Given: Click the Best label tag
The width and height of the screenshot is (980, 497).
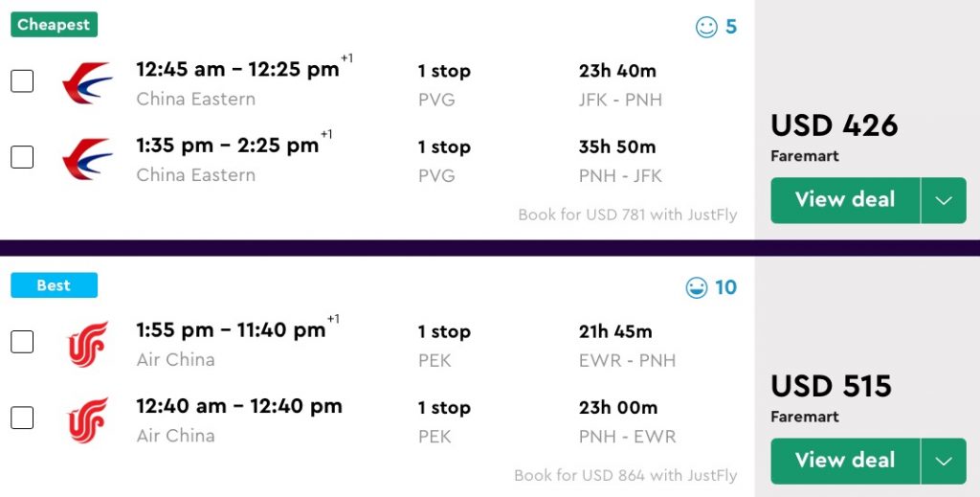Looking at the screenshot, I should pyautogui.click(x=54, y=285).
